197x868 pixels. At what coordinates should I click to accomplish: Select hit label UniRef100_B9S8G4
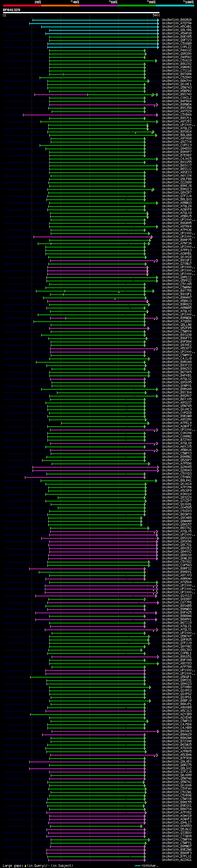click(177, 132)
